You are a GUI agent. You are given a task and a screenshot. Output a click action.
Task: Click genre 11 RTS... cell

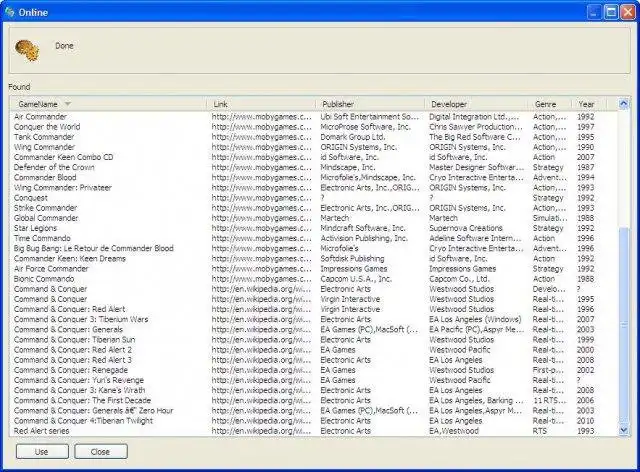pyautogui.click(x=549, y=401)
